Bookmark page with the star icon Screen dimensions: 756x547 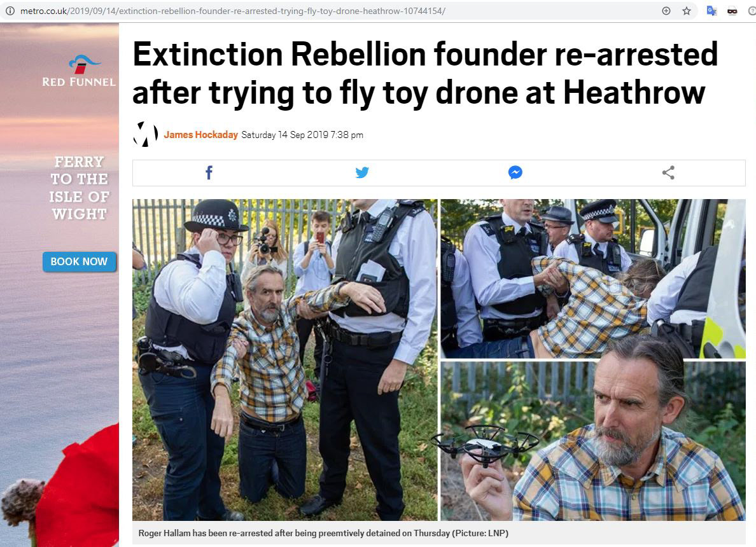pos(687,11)
